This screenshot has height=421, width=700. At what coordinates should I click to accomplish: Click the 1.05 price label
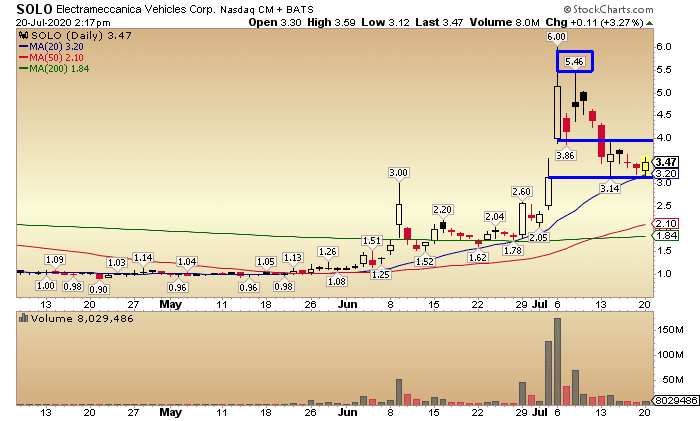tap(266, 262)
